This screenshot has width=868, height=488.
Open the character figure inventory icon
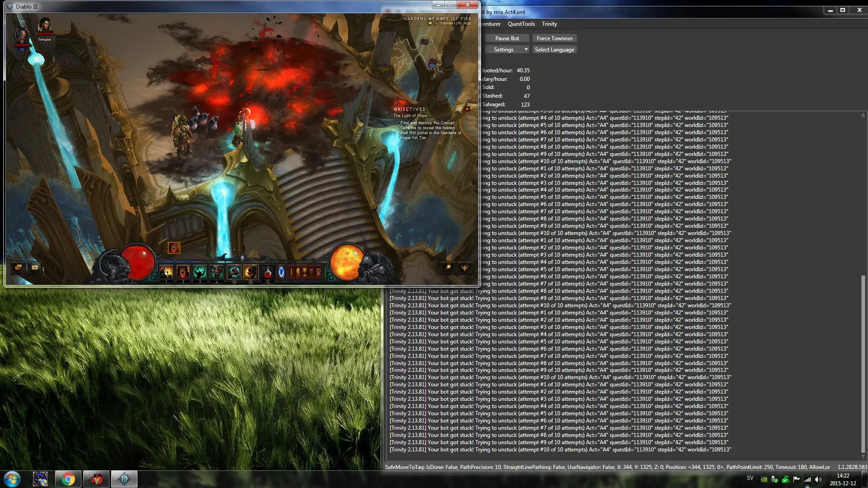[298, 272]
